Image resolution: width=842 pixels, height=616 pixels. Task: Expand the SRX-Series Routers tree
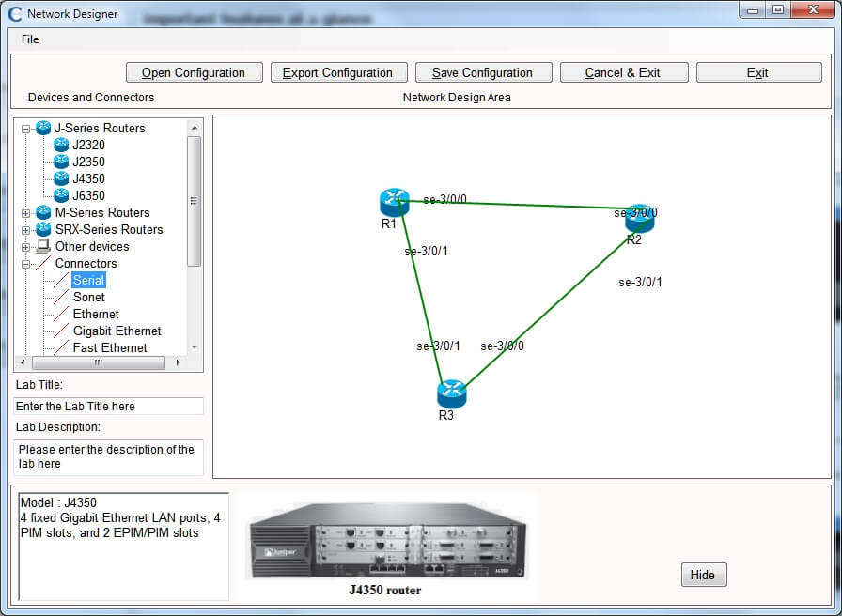coord(24,229)
